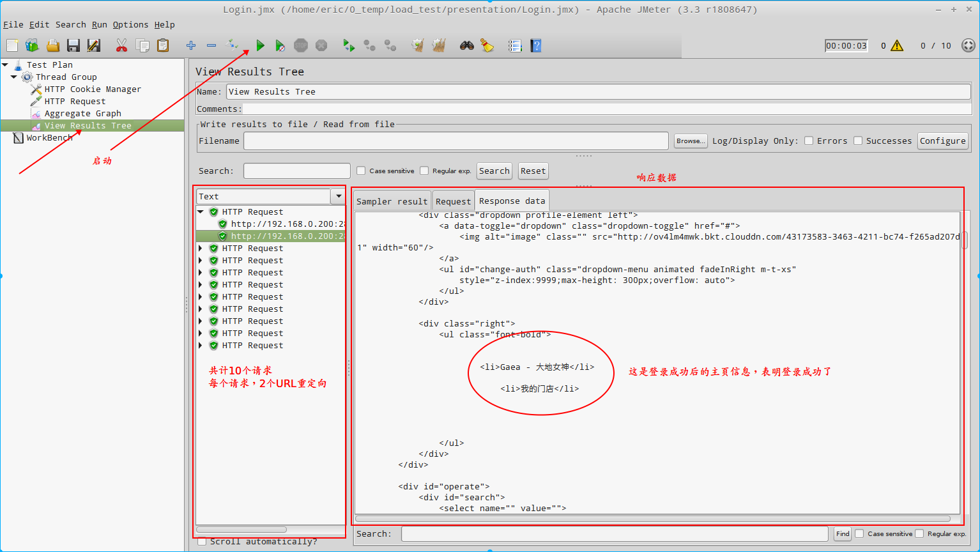Click the plus Expand all toolbar icon
This screenshot has width=980, height=552.
(190, 45)
